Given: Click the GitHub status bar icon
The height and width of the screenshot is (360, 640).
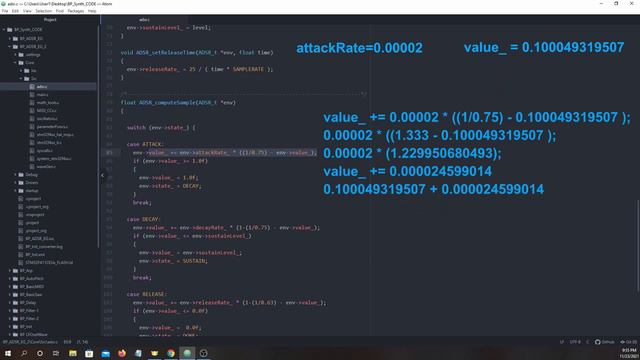Looking at the screenshot, I should [604, 342].
